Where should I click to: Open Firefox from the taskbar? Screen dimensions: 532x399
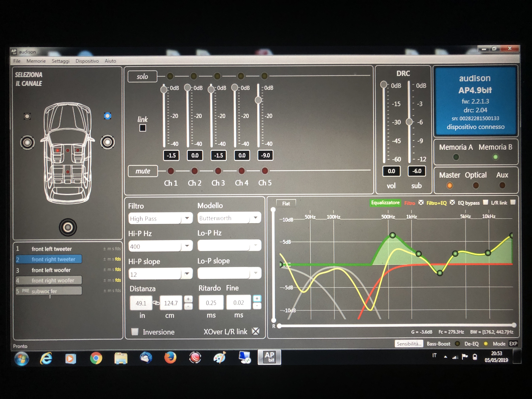point(170,358)
